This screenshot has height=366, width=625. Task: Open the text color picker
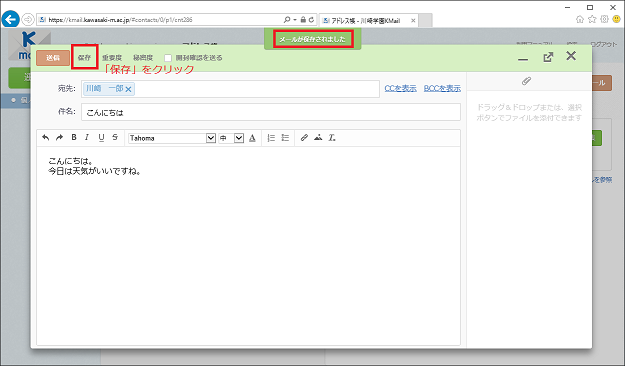252,138
